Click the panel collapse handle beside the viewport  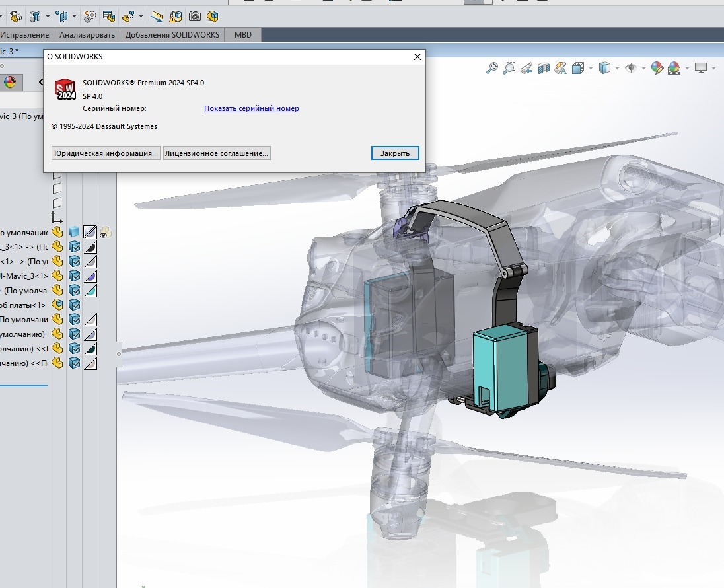(x=119, y=354)
